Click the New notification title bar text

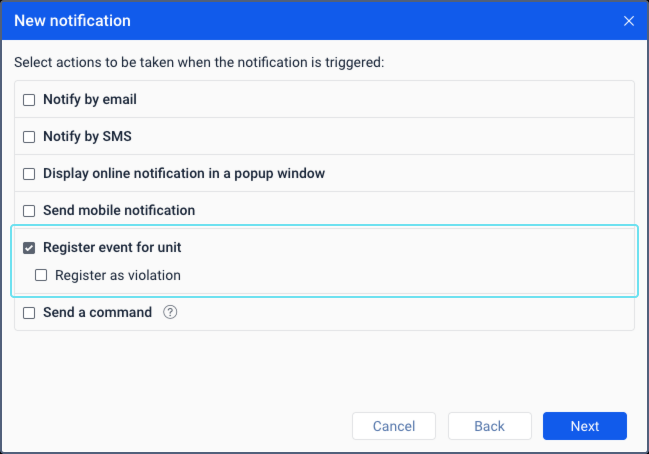(x=72, y=20)
